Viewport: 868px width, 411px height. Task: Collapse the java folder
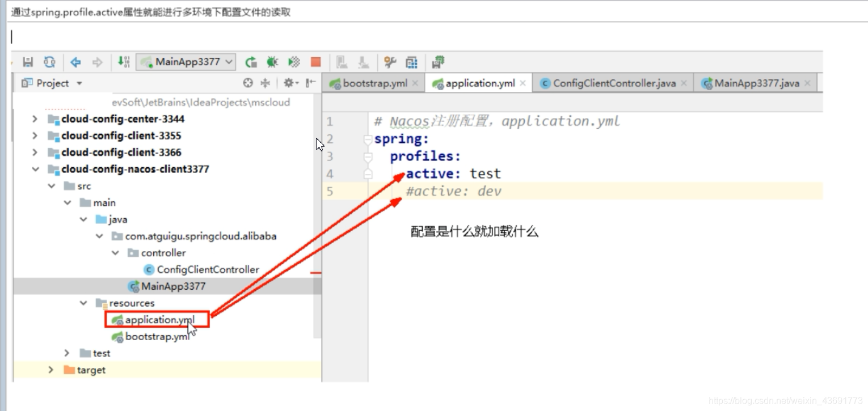[x=83, y=219]
